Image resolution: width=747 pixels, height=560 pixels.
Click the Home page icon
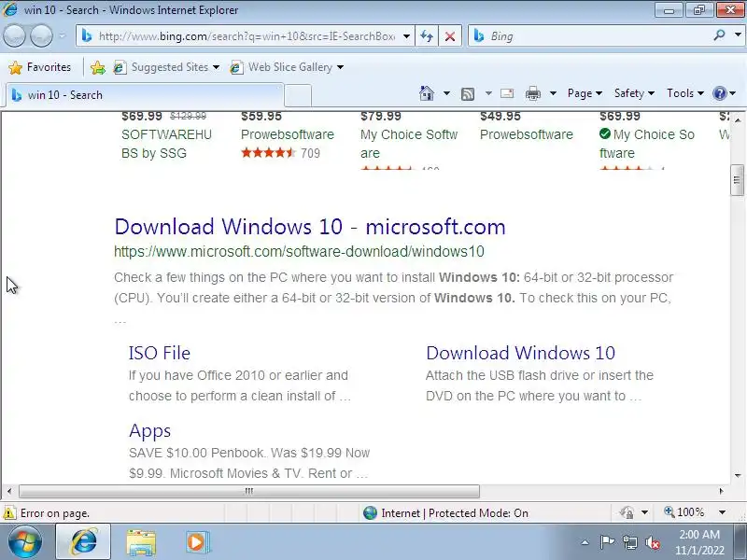427,92
